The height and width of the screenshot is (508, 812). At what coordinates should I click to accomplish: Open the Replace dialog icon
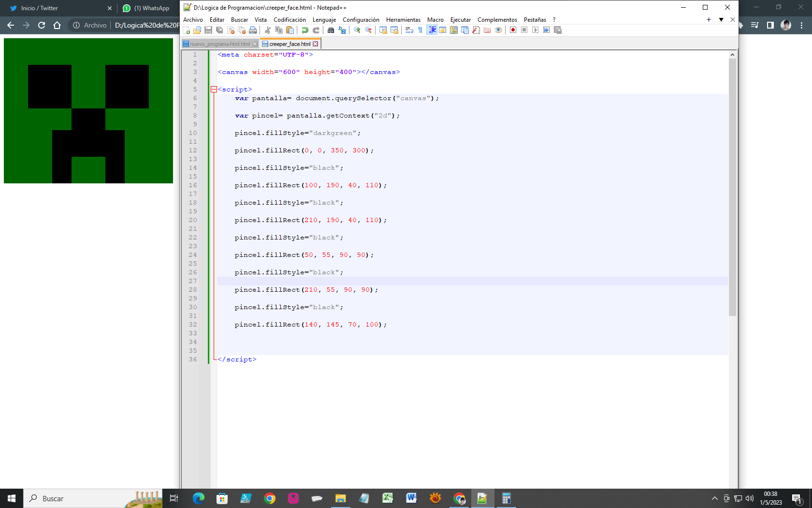(342, 30)
